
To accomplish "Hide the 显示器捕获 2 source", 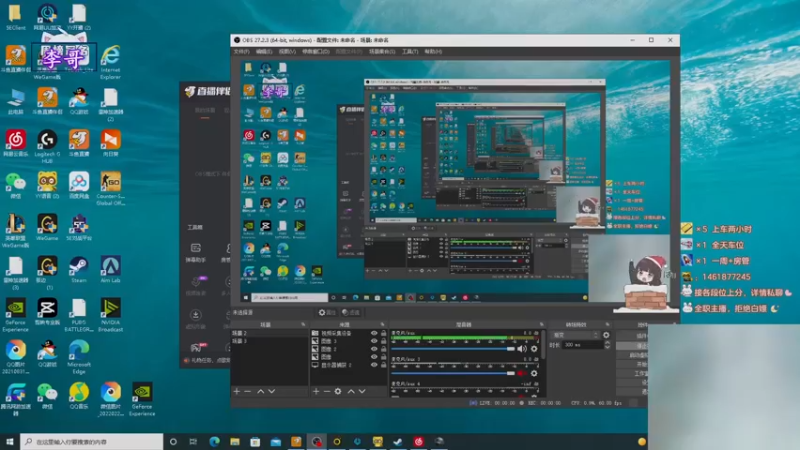I will click(374, 365).
